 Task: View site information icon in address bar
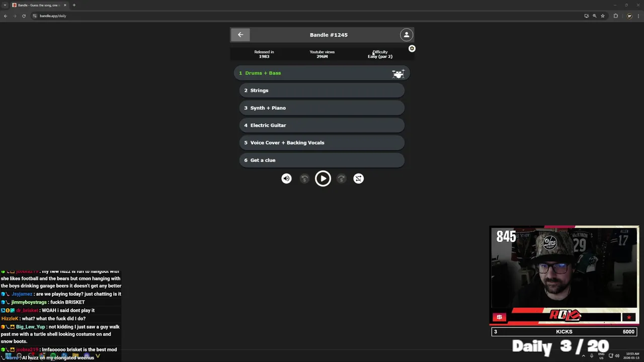tap(35, 16)
